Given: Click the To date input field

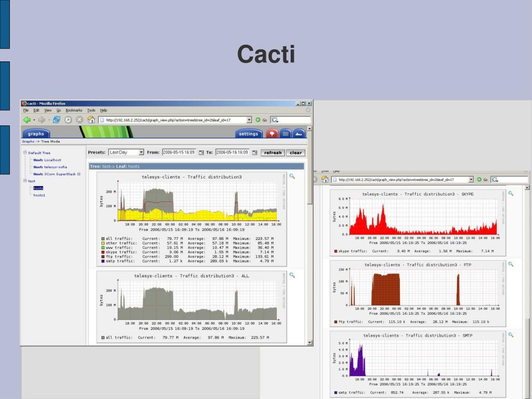Looking at the screenshot, I should pyautogui.click(x=233, y=152).
